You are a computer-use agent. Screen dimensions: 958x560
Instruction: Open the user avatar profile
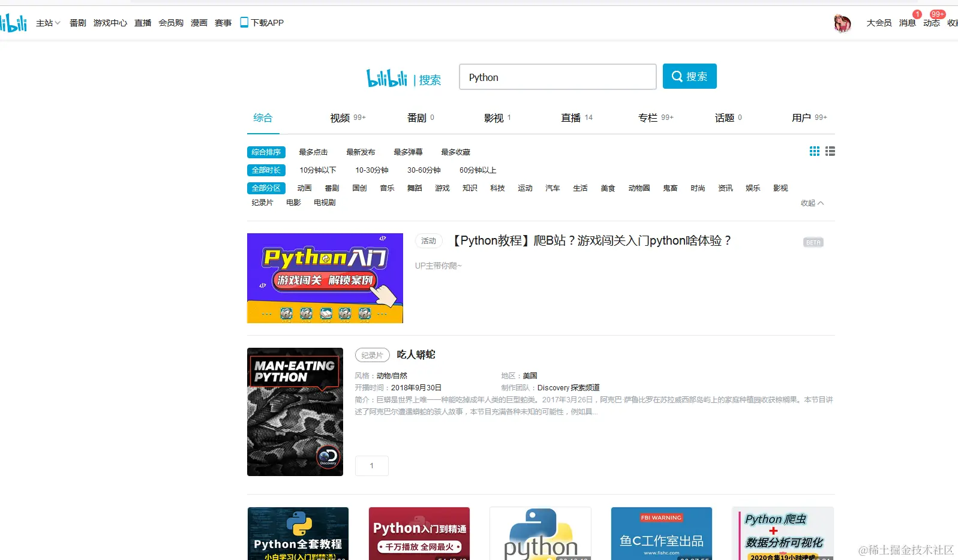coord(842,23)
